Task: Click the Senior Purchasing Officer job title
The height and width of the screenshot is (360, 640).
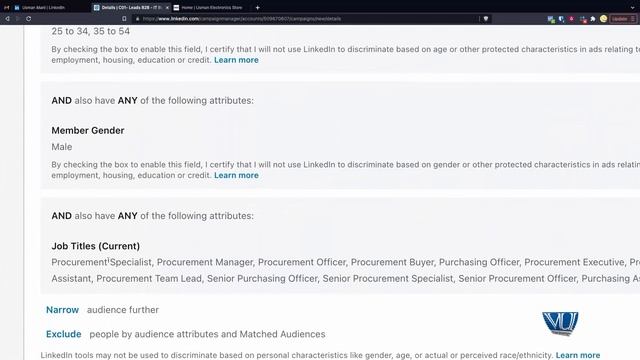Action: coord(262,278)
